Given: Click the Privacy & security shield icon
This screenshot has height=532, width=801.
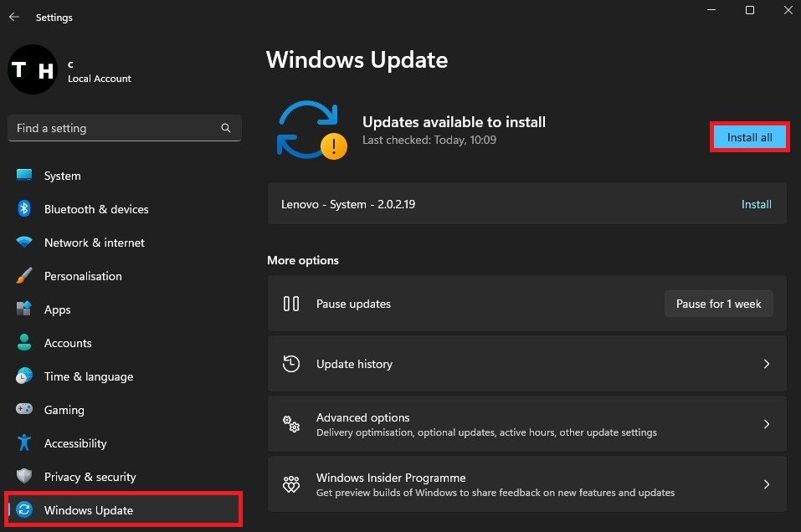Looking at the screenshot, I should coord(24,477).
